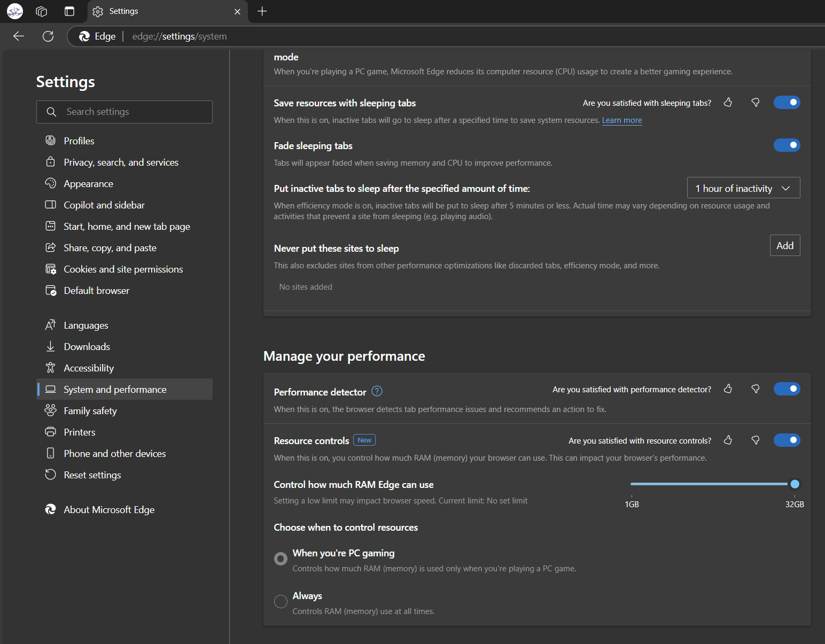
Task: Open Appearance settings
Action: click(124, 183)
